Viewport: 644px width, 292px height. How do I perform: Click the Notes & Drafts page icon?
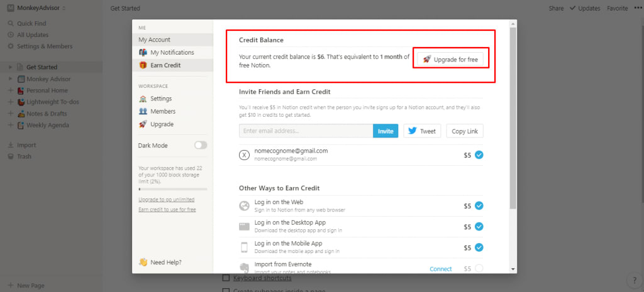click(x=21, y=114)
